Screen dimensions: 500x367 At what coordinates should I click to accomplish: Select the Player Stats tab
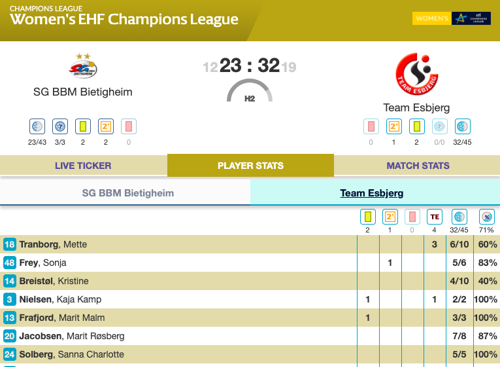[x=250, y=165]
